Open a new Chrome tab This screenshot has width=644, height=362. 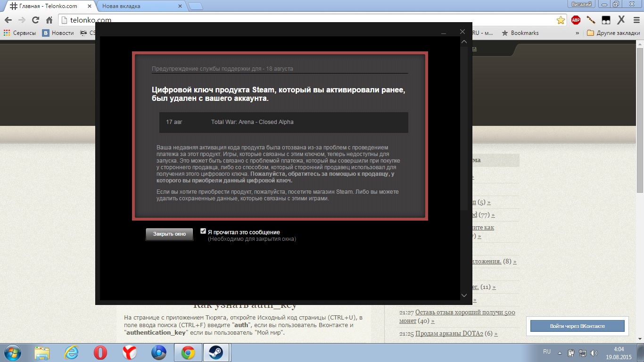coord(195,6)
